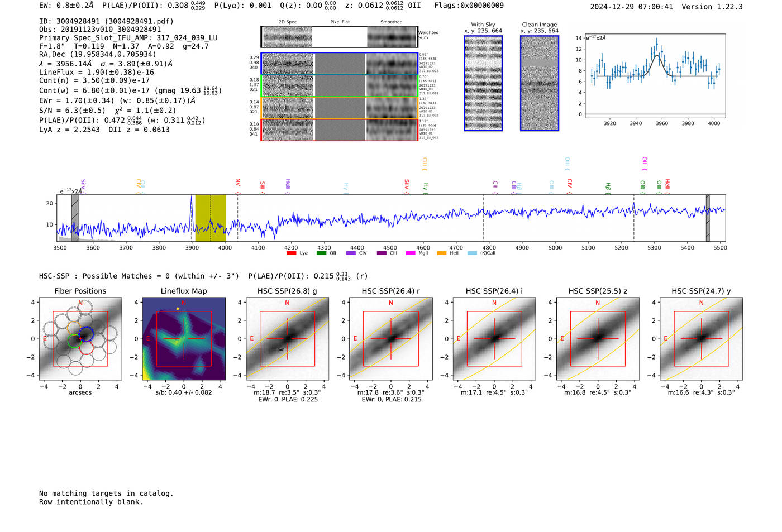Select the CIV legend color swatch
The image size is (782, 532).
pos(351,253)
